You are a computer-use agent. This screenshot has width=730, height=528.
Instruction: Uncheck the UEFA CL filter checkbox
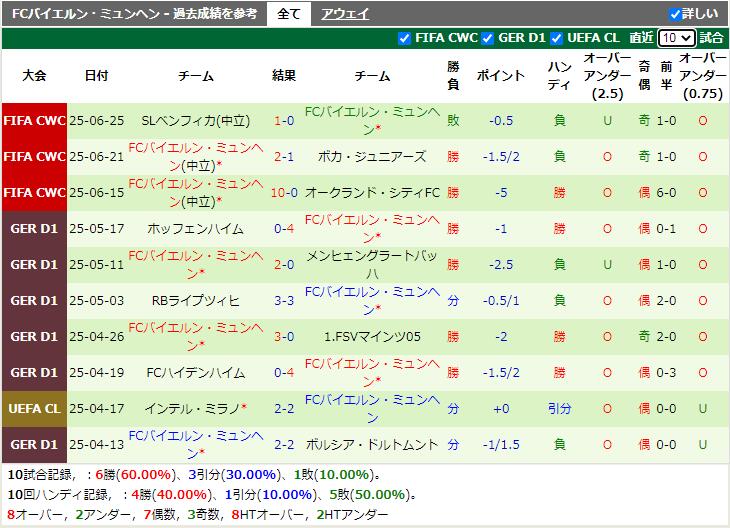(x=556, y=38)
